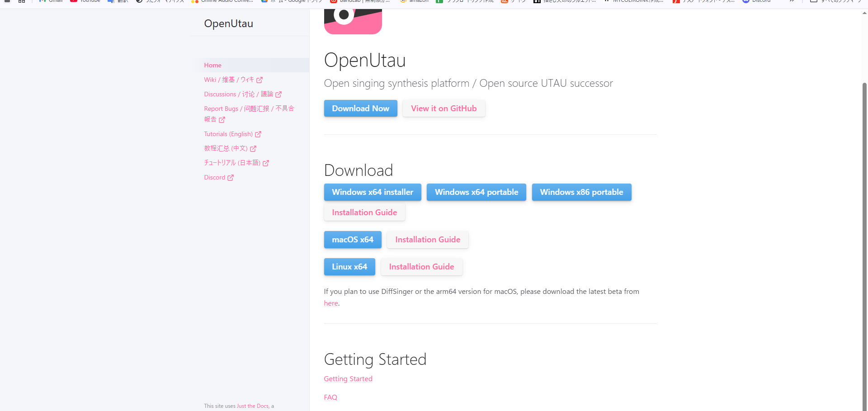Open the macOS Installation Guide
868x411 pixels.
pos(427,240)
